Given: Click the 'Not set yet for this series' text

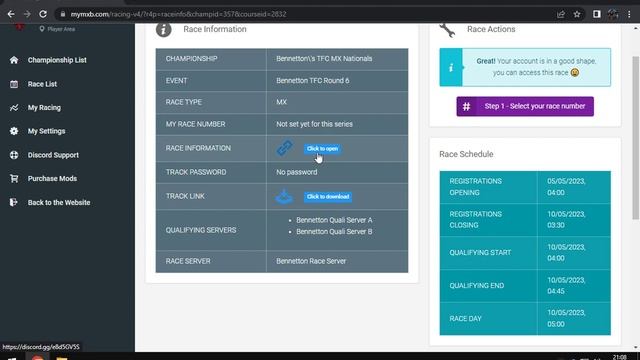Looking at the screenshot, I should (314, 124).
